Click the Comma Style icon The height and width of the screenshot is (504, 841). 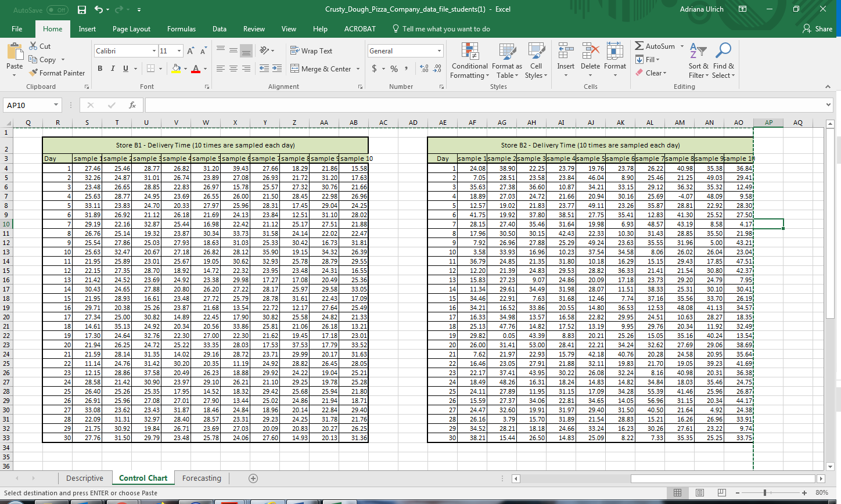[407, 69]
